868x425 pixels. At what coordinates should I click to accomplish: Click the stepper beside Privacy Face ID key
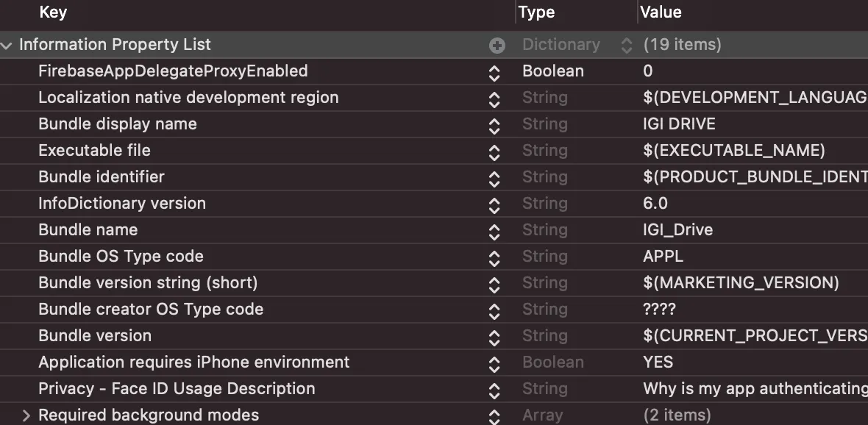pyautogui.click(x=494, y=390)
